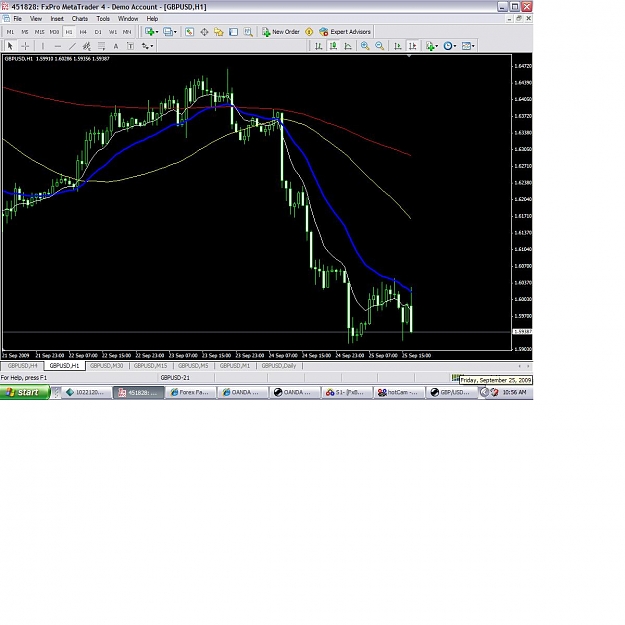Open the Market Watch window icon
Image resolution: width=625 pixels, height=625 pixels.
189,32
